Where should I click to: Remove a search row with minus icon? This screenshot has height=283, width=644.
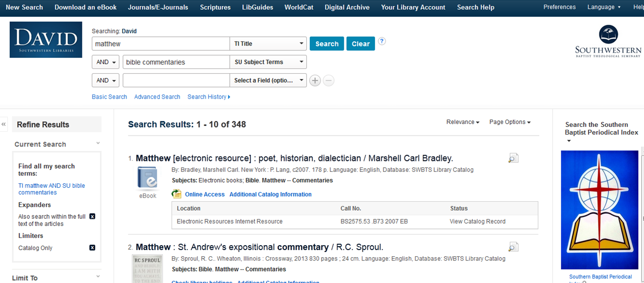point(328,80)
